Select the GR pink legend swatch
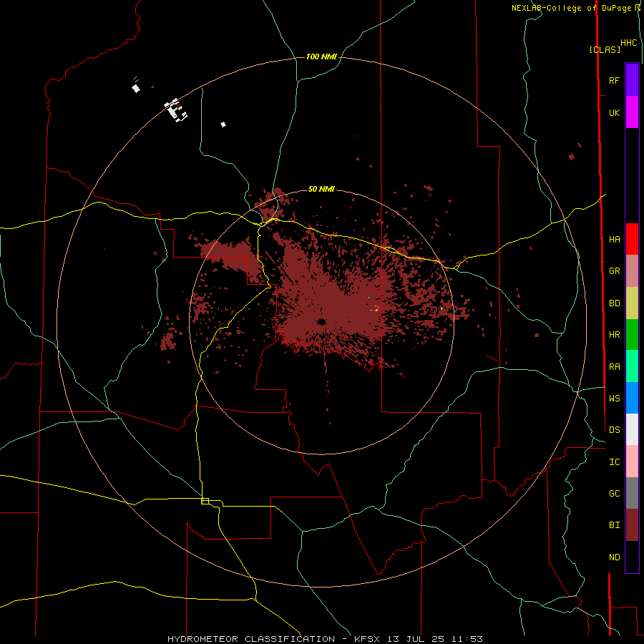The image size is (644, 644). 632,271
